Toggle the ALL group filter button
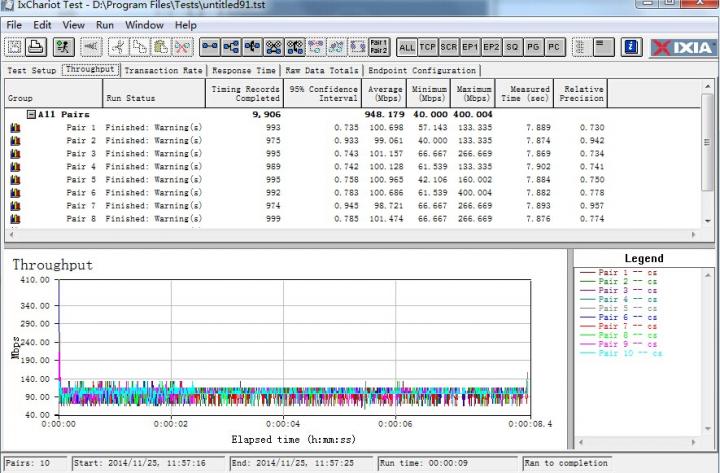 (407, 47)
